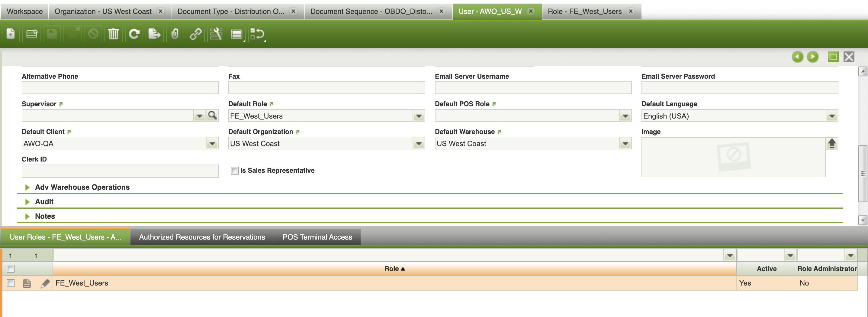Open the Default Role dropdown
868x317 pixels.
point(419,116)
